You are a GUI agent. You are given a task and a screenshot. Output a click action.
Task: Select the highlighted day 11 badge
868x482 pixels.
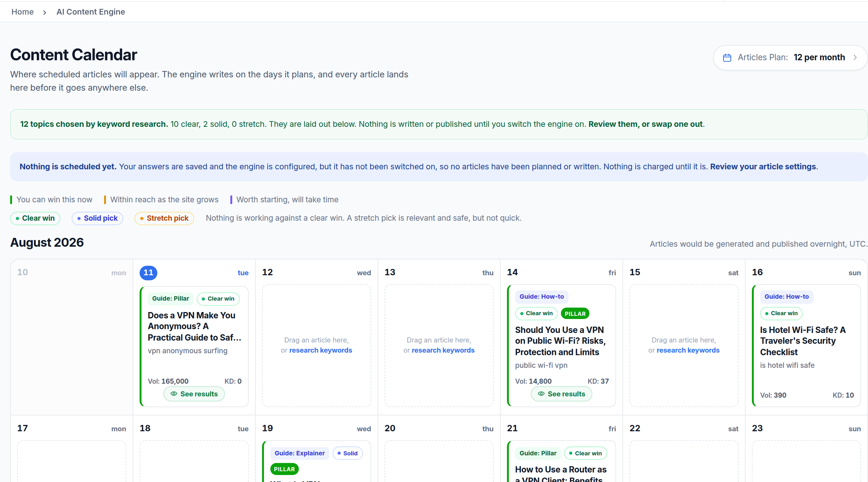click(x=148, y=272)
